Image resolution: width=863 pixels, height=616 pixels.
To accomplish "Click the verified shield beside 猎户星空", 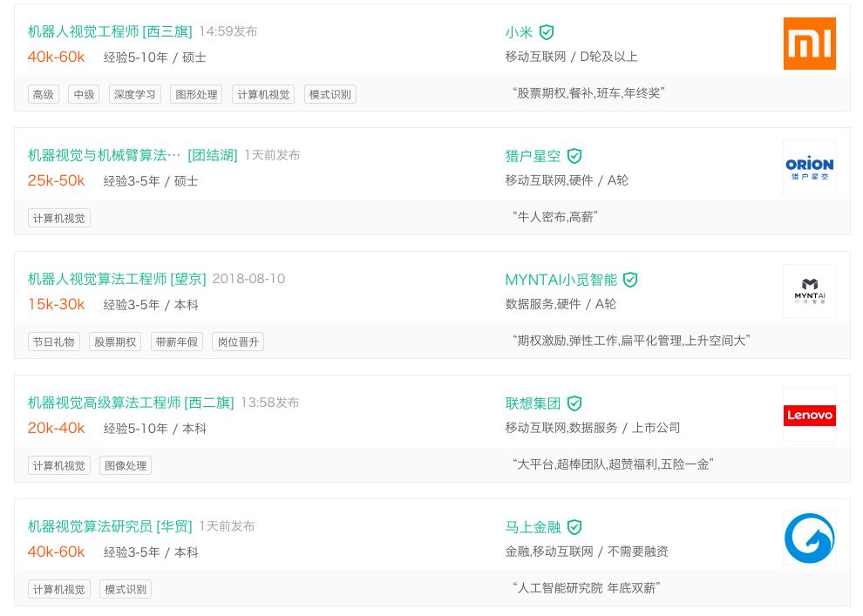I will click(x=574, y=156).
